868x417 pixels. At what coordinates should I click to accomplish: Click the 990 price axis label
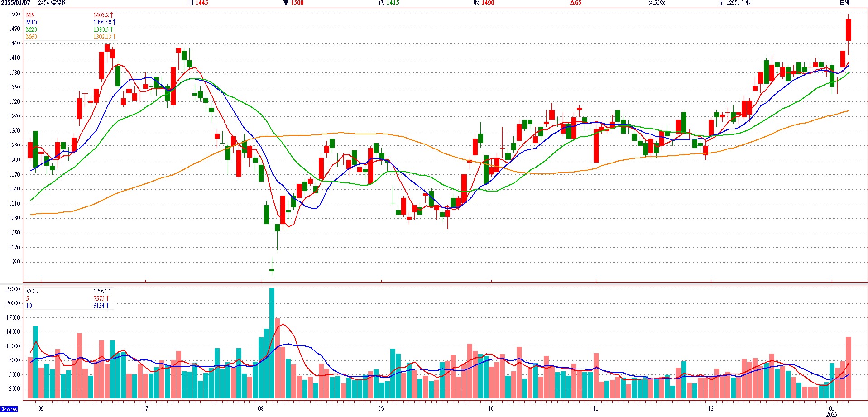(16, 262)
